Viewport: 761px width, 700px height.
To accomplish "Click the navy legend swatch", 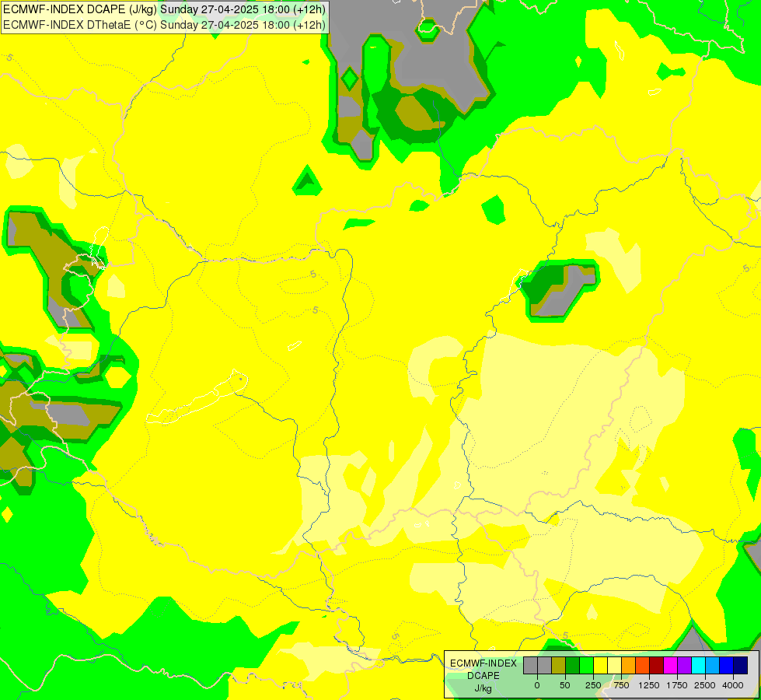I will (x=741, y=666).
